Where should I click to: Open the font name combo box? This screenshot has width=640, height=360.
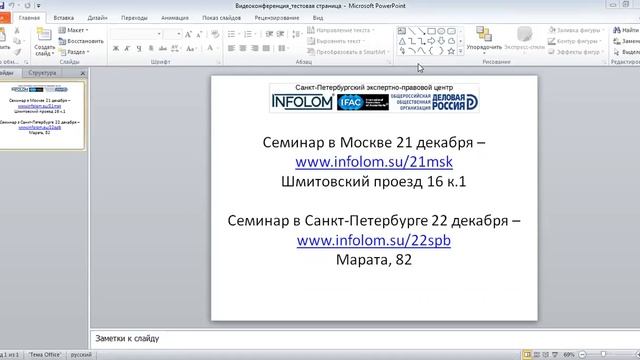coord(136,34)
